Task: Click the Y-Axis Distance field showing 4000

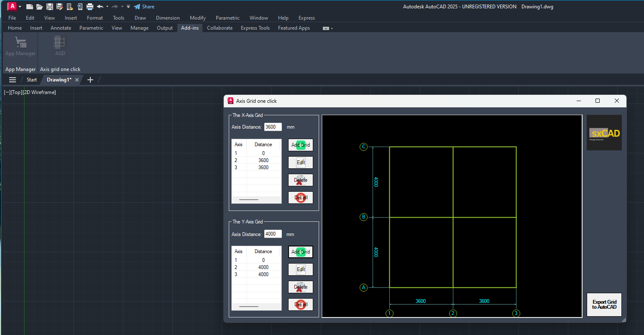Action: coord(273,234)
